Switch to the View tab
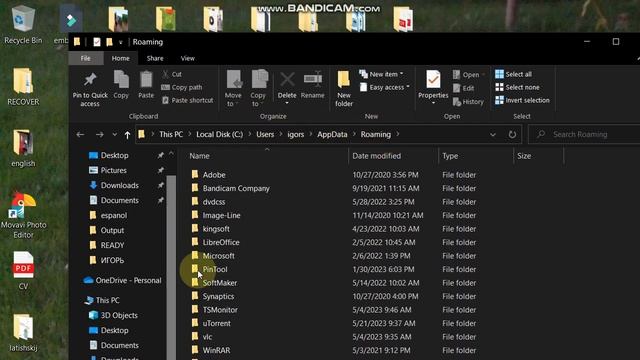The image size is (640, 360). [188, 58]
